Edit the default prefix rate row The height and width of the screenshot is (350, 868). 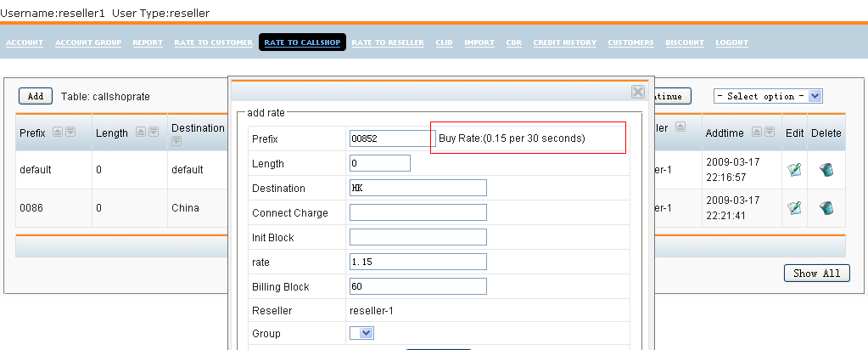[x=794, y=170]
